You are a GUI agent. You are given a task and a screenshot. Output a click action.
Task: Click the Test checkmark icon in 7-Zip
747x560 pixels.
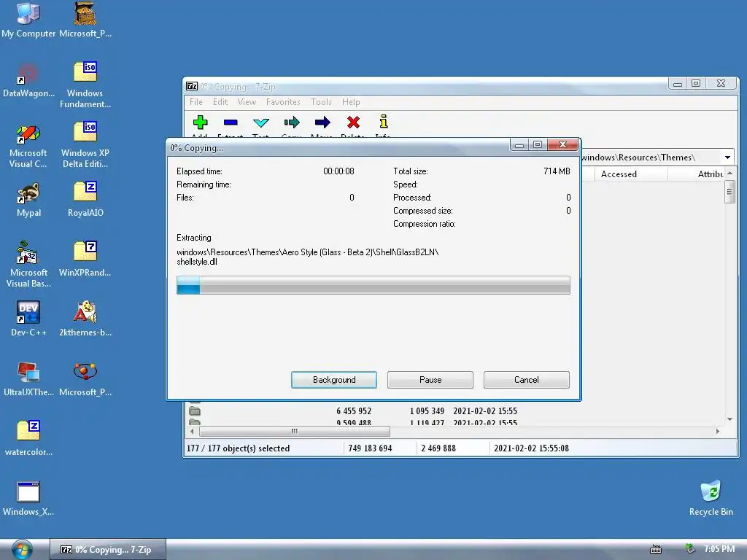(x=260, y=122)
